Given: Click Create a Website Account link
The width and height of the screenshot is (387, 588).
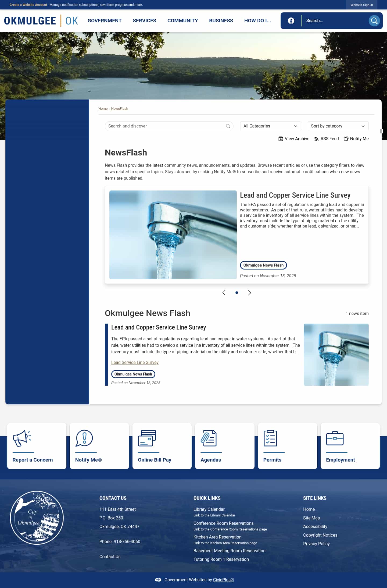Looking at the screenshot, I should pos(28,5).
